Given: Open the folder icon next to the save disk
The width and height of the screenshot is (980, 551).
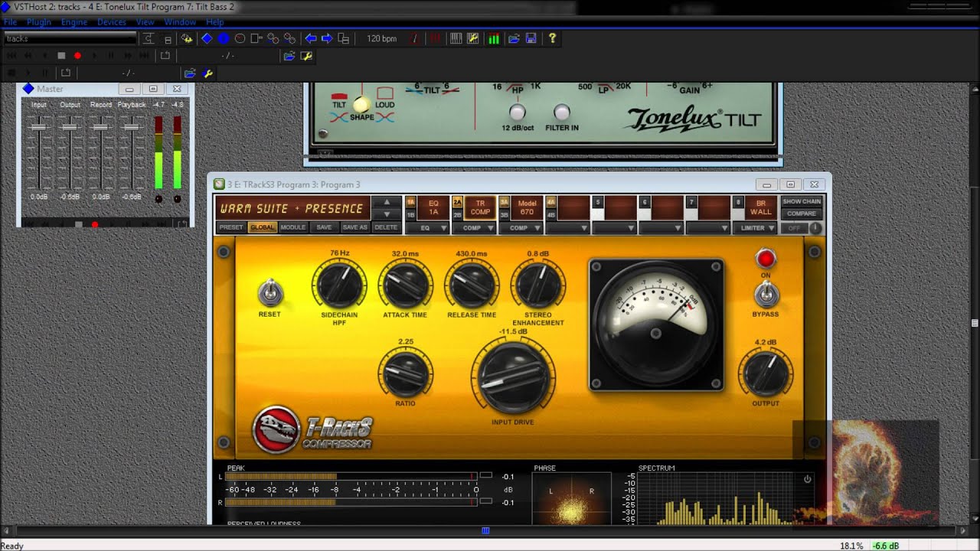Looking at the screenshot, I should point(514,38).
